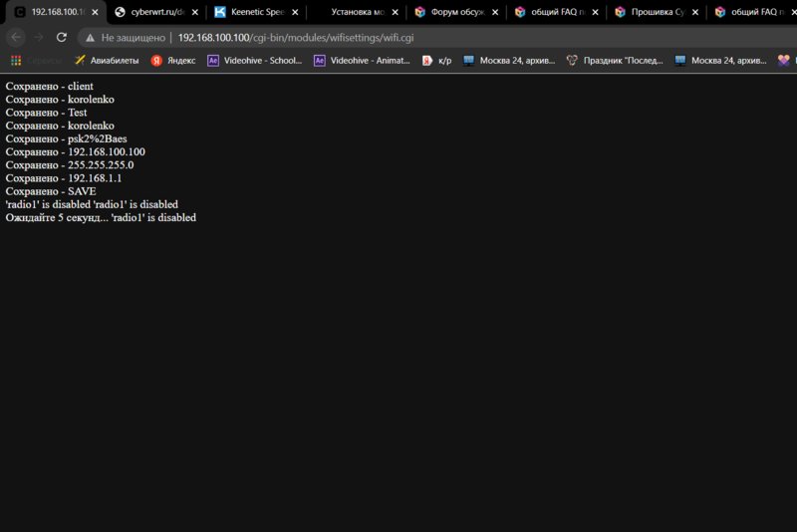Click the not-secure warning triangle icon
Viewport: 797px width, 532px height.
click(90, 38)
